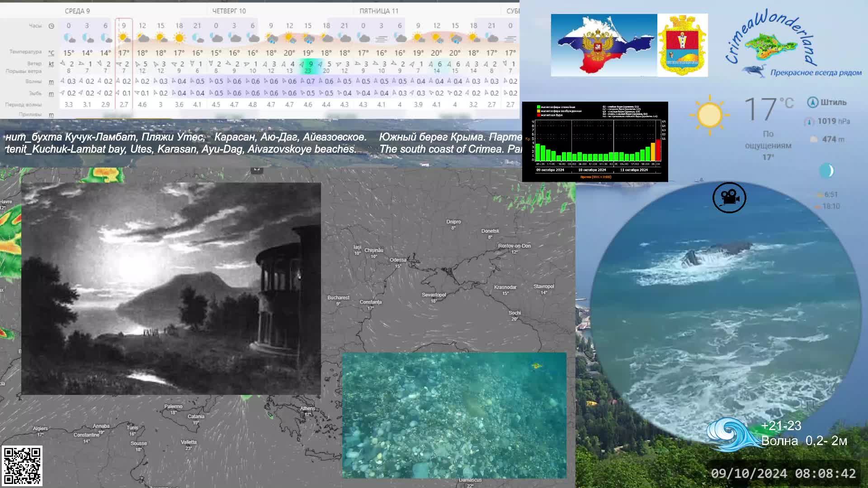Viewport: 868px width, 488px height.
Task: Toggle the m unit in Волны row
Action: click(51, 82)
